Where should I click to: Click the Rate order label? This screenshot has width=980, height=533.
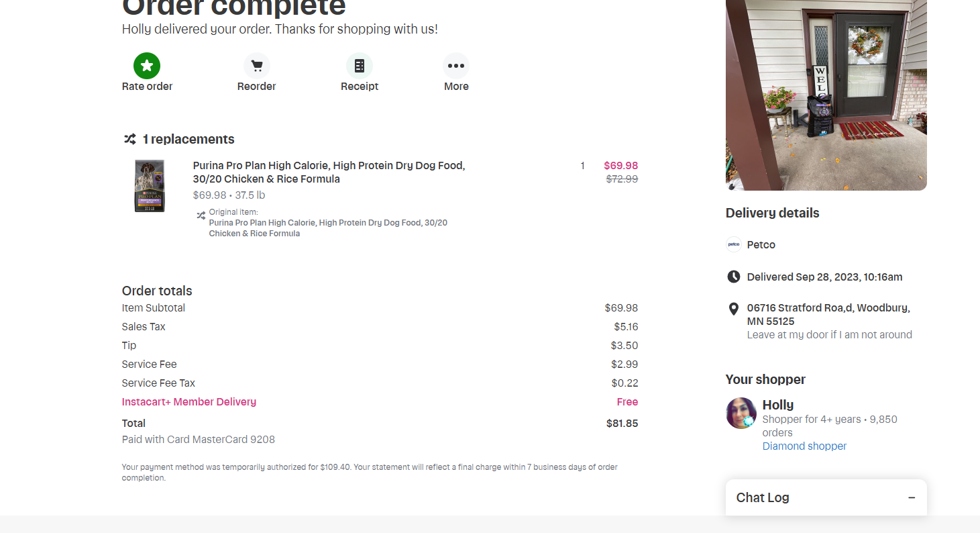147,86
